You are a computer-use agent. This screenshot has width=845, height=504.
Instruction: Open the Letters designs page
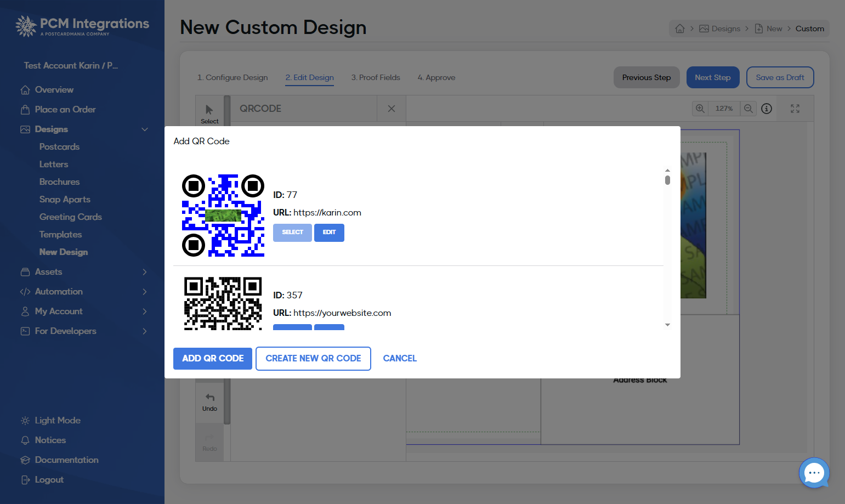click(x=54, y=164)
